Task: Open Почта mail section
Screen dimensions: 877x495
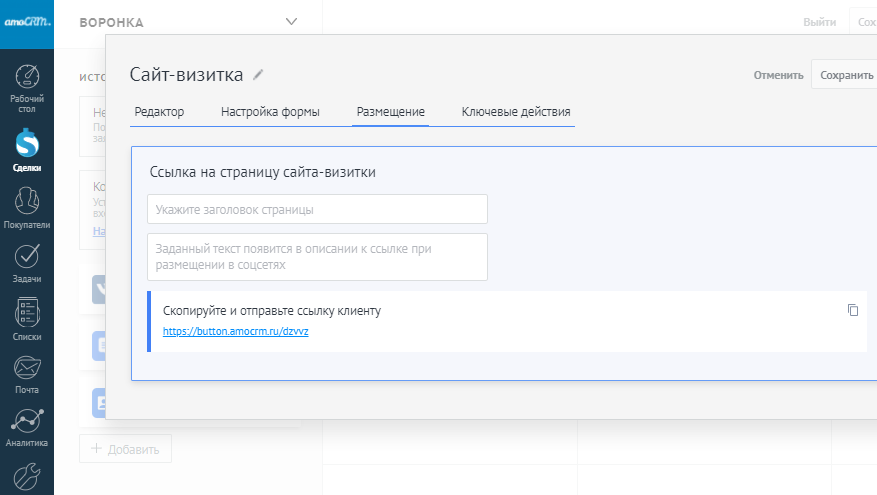Action: (x=27, y=374)
